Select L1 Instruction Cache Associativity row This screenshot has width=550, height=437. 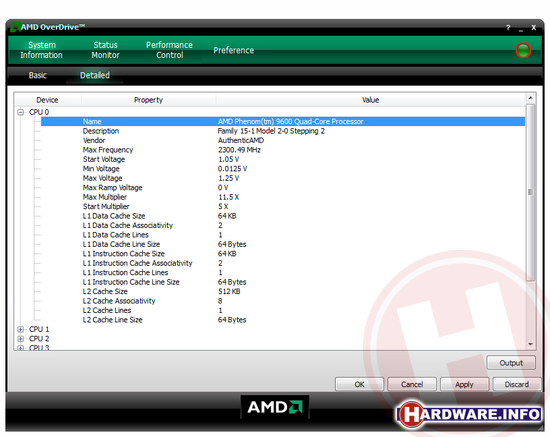point(283,263)
